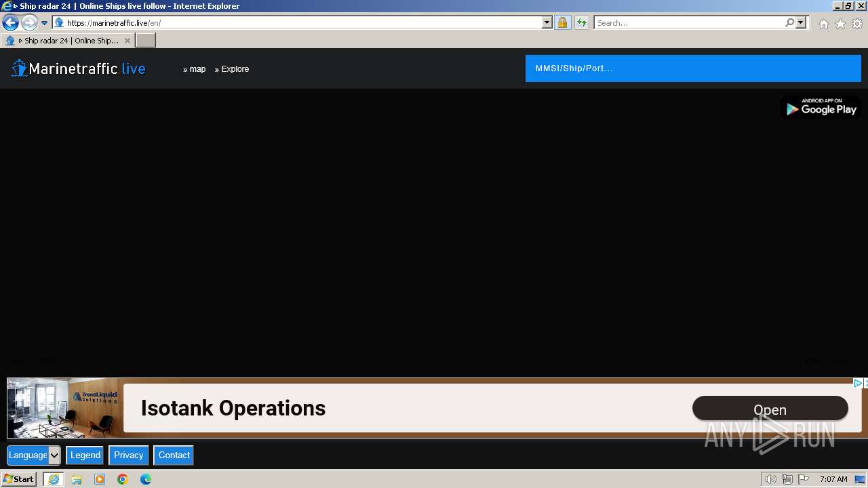This screenshot has width=868, height=488.
Task: Open the Explore menu link
Action: click(x=232, y=69)
